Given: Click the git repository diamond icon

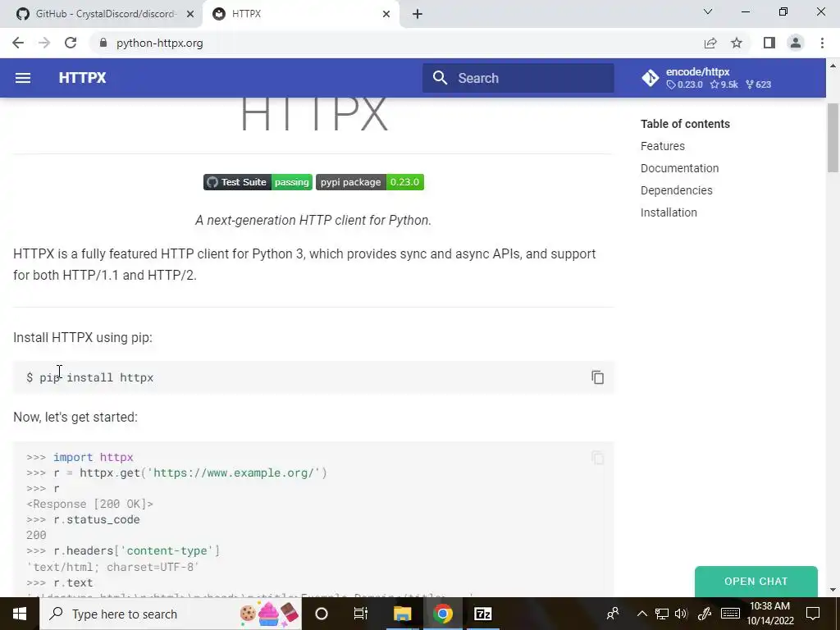Looking at the screenshot, I should pyautogui.click(x=651, y=78).
